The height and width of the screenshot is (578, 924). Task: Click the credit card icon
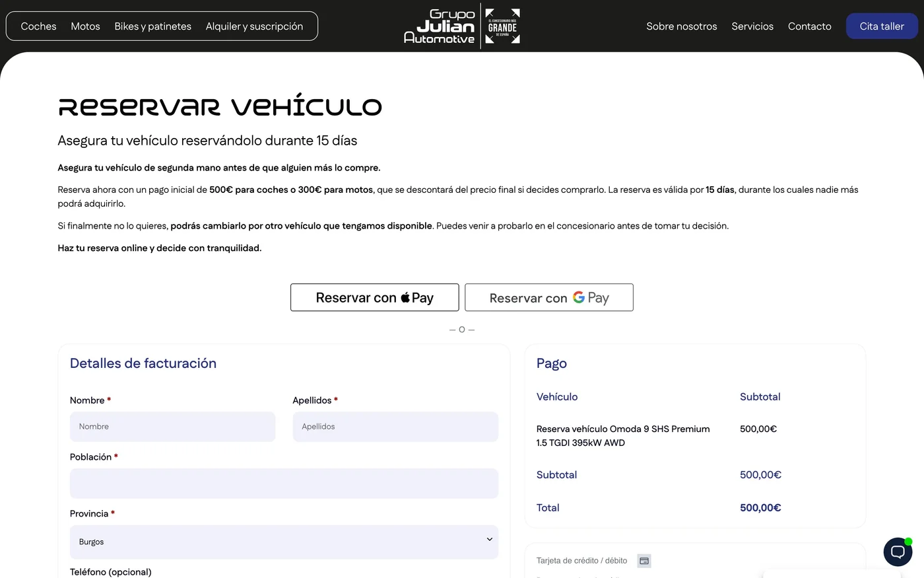point(644,561)
